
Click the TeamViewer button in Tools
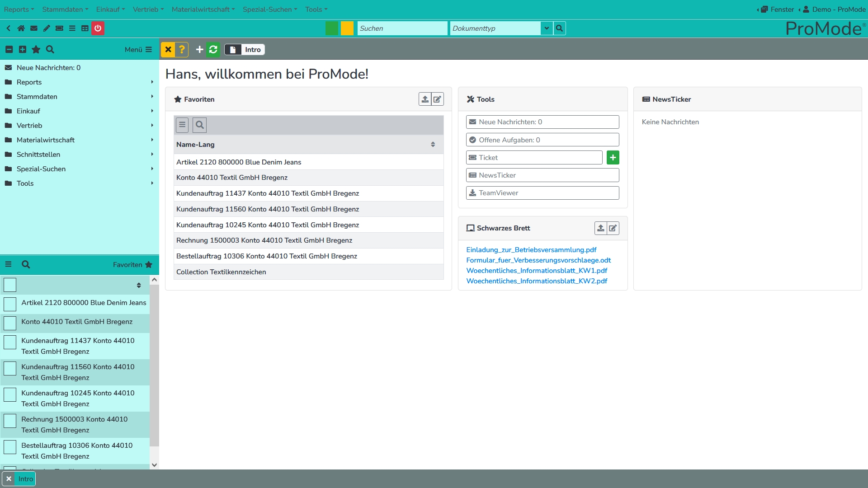coord(542,193)
